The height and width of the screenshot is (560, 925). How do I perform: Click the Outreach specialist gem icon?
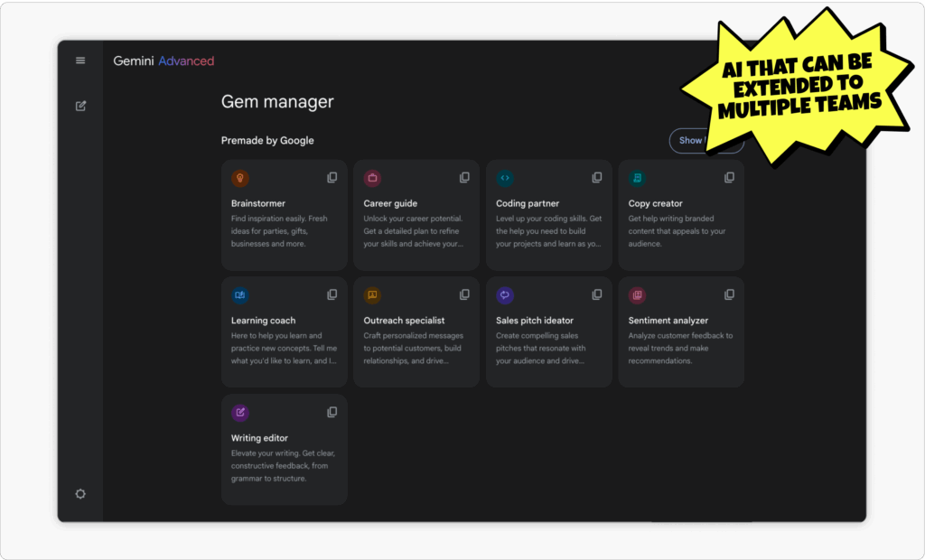point(372,294)
